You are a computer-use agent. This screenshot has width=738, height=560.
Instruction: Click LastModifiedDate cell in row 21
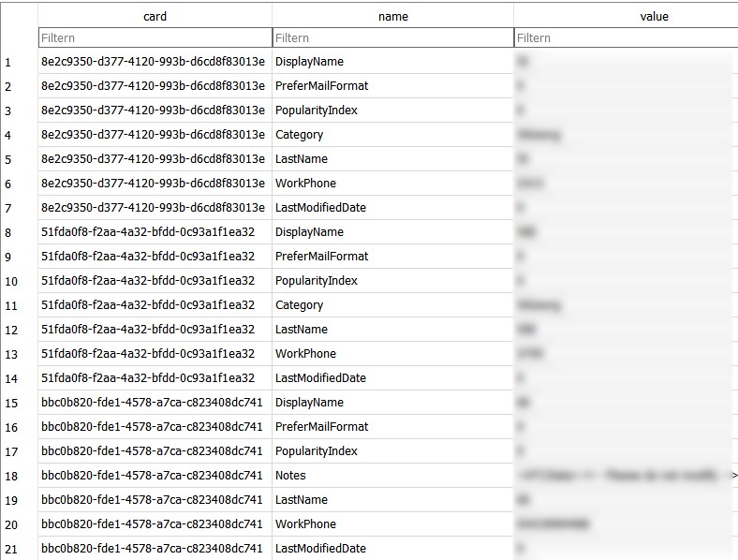392,548
